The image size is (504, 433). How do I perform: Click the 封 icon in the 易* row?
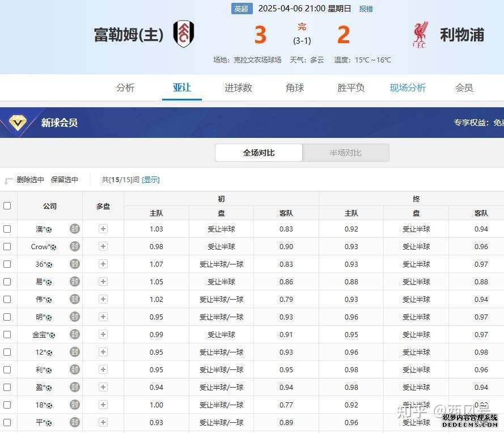pyautogui.click(x=75, y=281)
